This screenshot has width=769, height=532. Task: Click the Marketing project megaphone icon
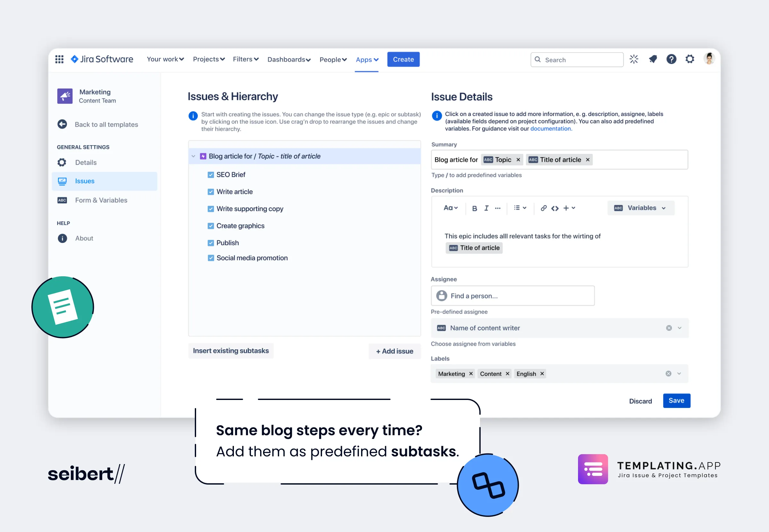pos(65,96)
